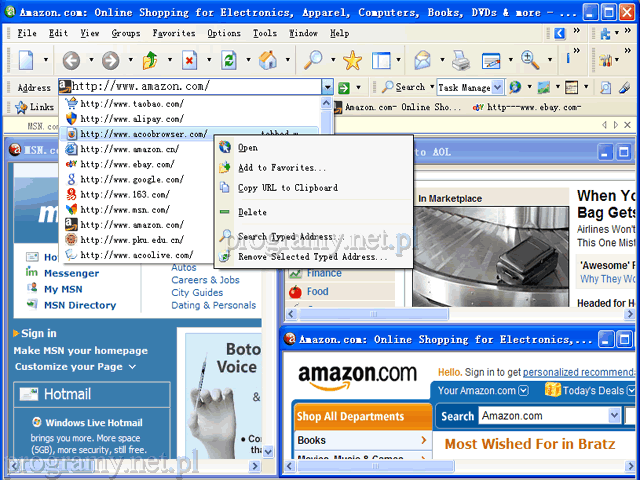The width and height of the screenshot is (640, 480).
Task: Click the Print printer icon
Action: click(460, 60)
